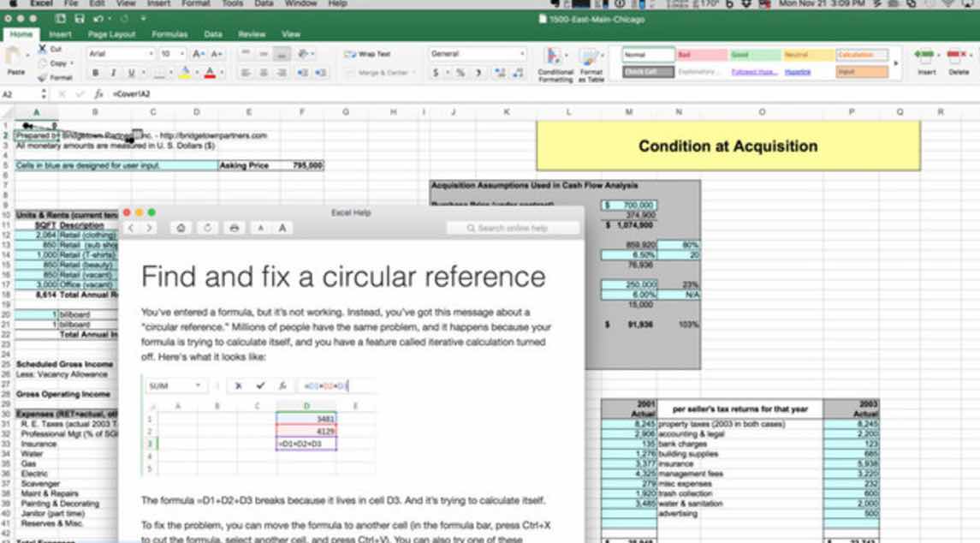Toggle Bold formatting
This screenshot has width=980, height=543.
point(96,73)
